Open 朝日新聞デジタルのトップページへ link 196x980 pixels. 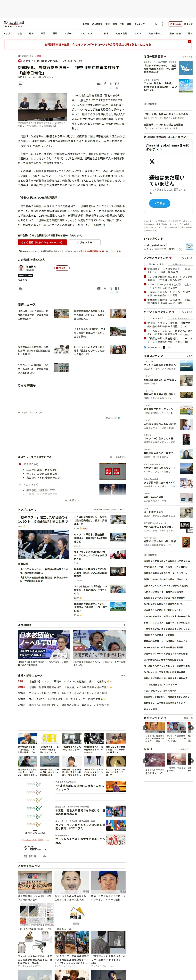pyautogui.click(x=110, y=509)
